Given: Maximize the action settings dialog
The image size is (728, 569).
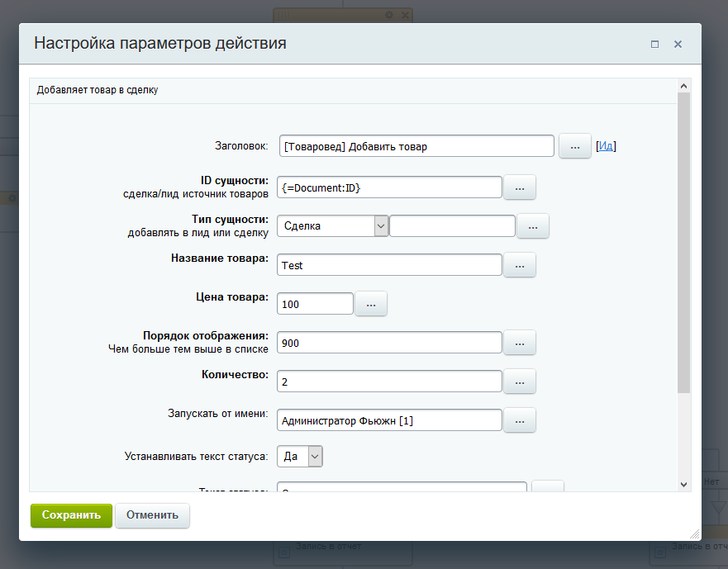Looking at the screenshot, I should tap(654, 45).
